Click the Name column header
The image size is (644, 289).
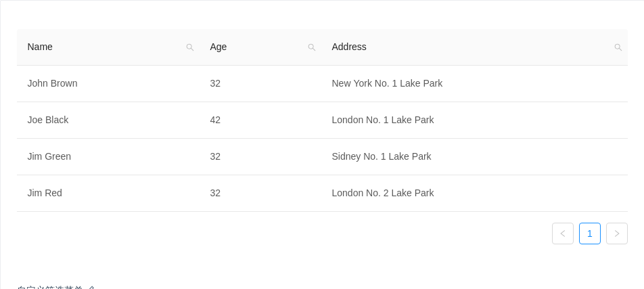coord(41,47)
